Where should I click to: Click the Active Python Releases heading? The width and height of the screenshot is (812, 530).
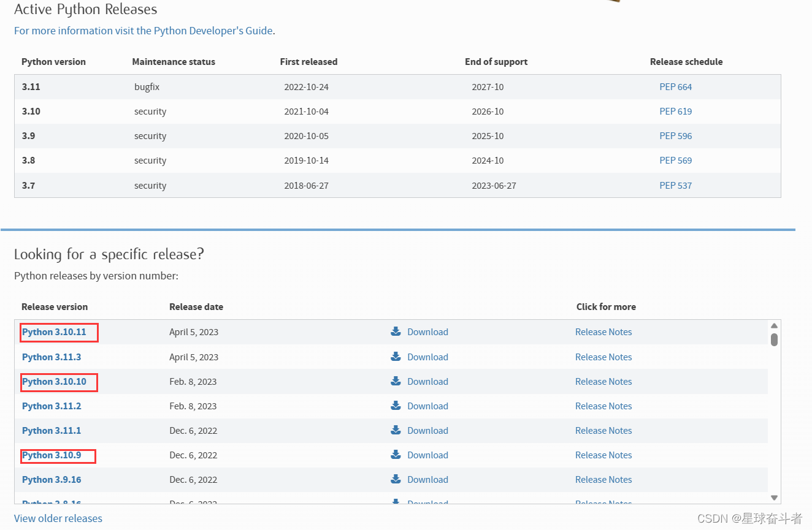coord(86,10)
